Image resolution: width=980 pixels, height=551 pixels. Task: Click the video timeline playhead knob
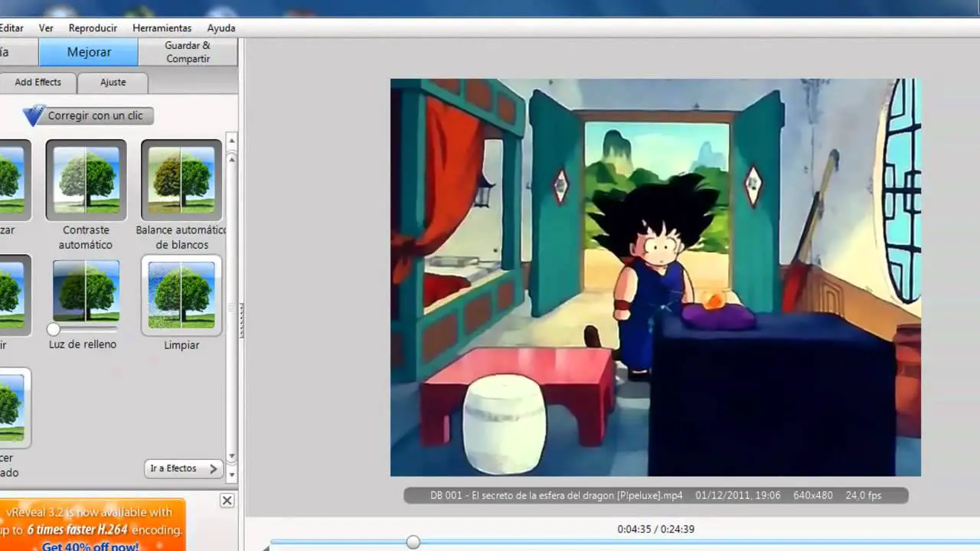[413, 542]
